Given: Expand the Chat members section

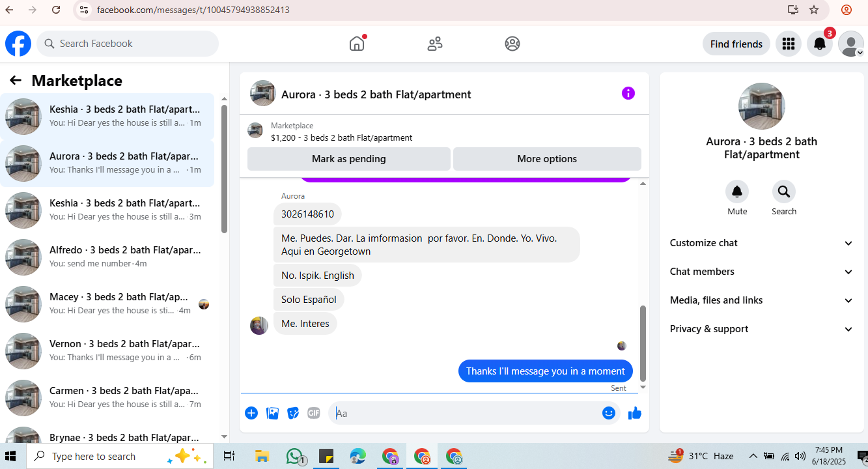Looking at the screenshot, I should 761,272.
